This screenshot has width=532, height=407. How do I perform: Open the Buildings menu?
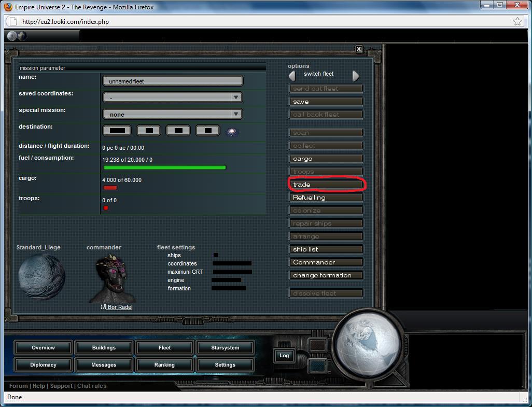click(x=104, y=348)
